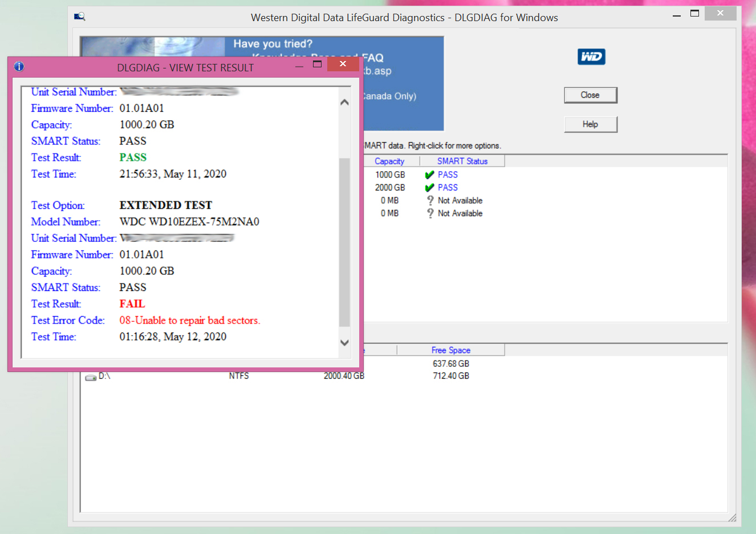Click model number WDC WD10EZEX-75M2NA0
This screenshot has width=756, height=534.
(189, 222)
